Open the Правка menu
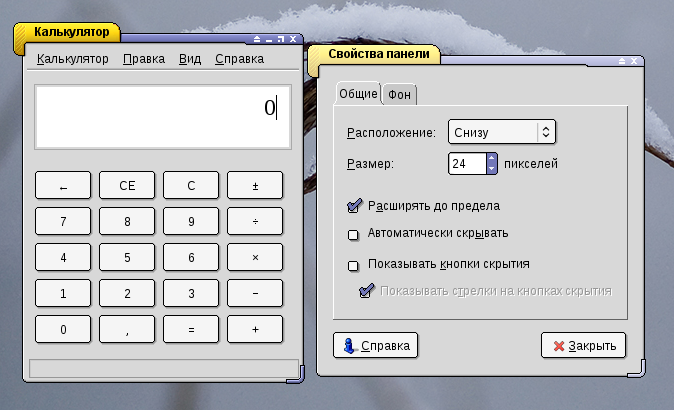 tap(144, 58)
